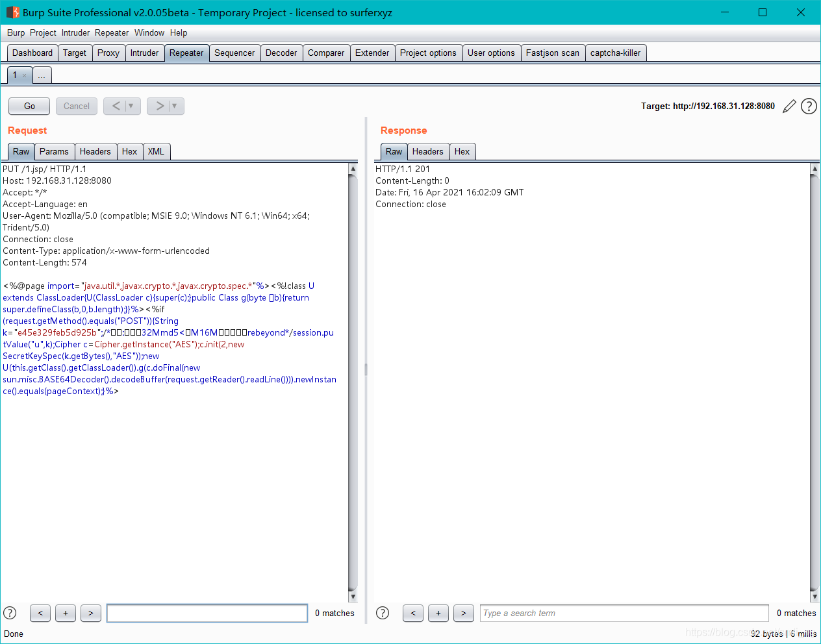Image resolution: width=821 pixels, height=644 pixels.
Task: Open the Help menu
Action: click(x=179, y=32)
